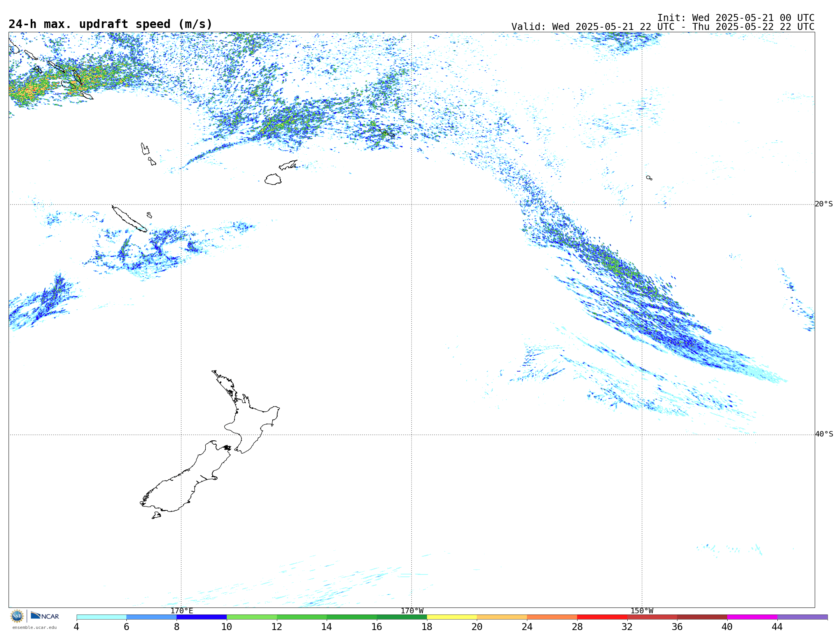Select the yellow 18-20 color swatch

452,617
